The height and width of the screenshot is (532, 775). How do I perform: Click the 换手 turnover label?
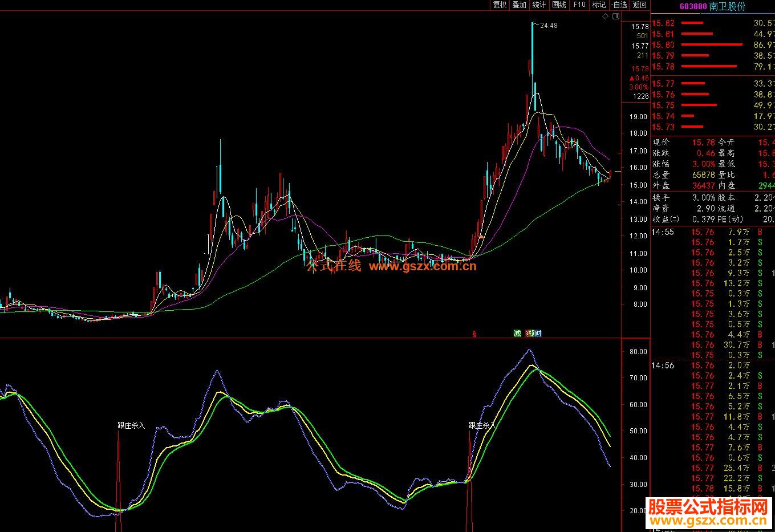pyautogui.click(x=662, y=197)
